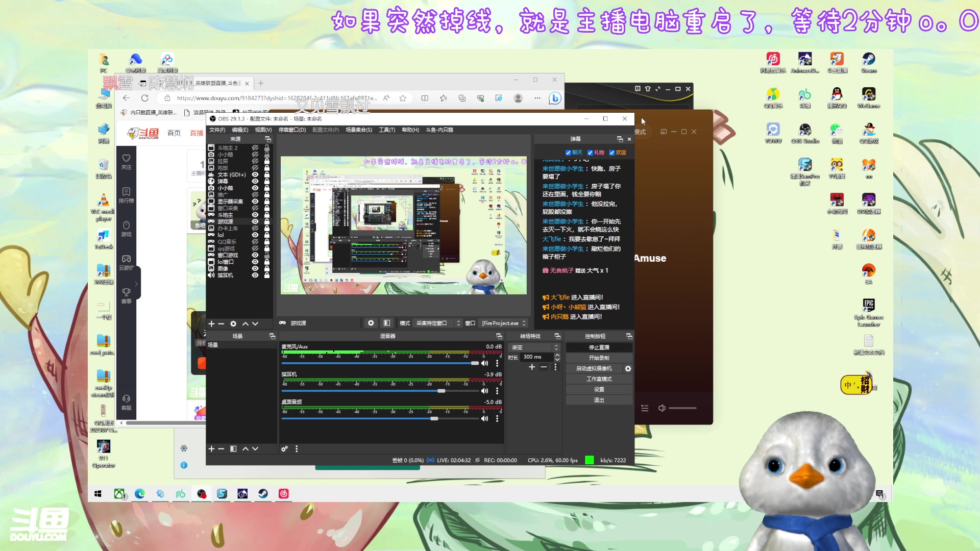Click the audio mixer mute icon for 麦克风

[485, 363]
